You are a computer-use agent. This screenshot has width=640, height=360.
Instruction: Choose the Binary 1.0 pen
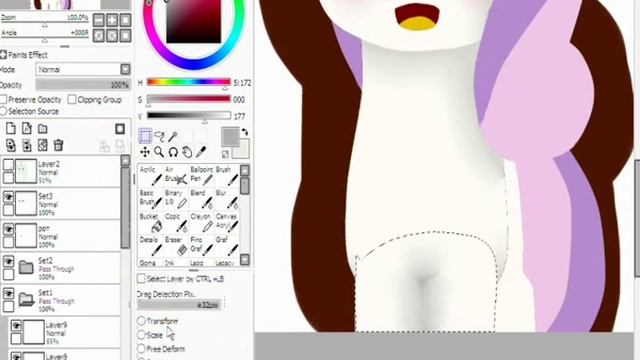(176, 199)
